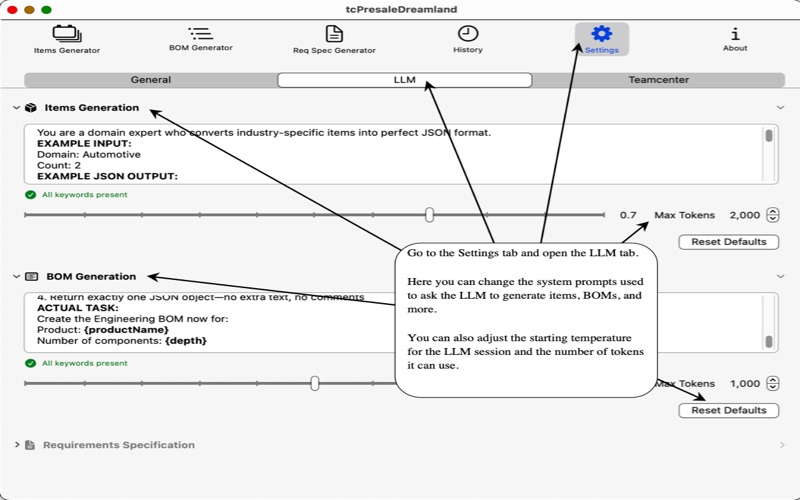Click the Items Generation cube icon

coord(31,108)
